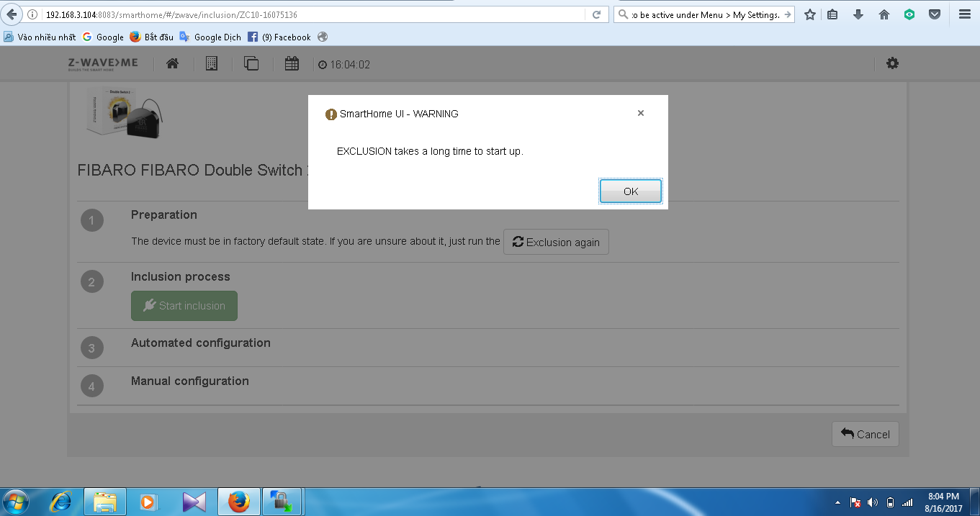This screenshot has width=980, height=516.
Task: Bookmark this page with star icon
Action: tap(810, 14)
